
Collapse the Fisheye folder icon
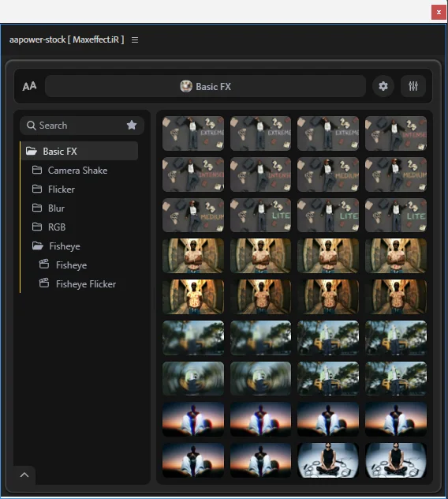pyautogui.click(x=38, y=246)
